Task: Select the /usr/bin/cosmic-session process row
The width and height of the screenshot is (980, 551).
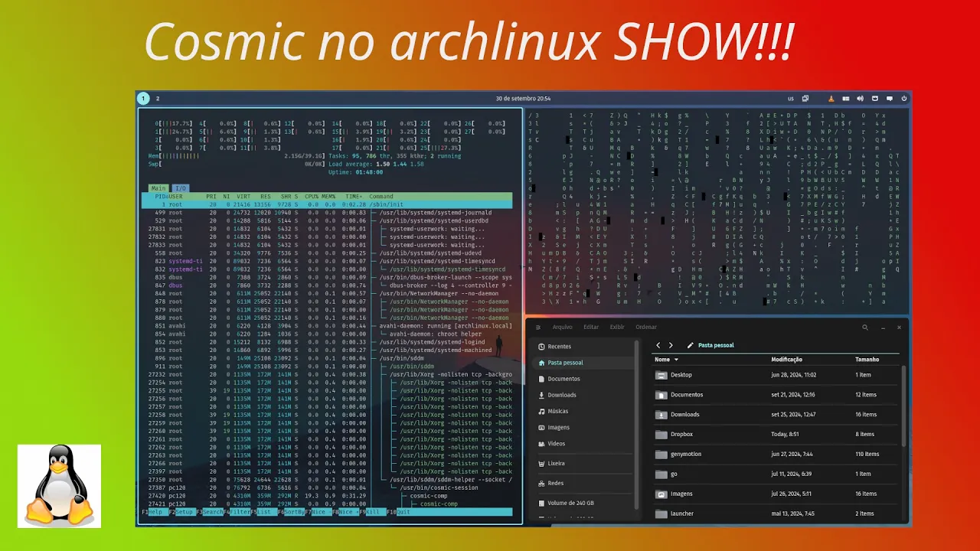Action: pos(327,487)
